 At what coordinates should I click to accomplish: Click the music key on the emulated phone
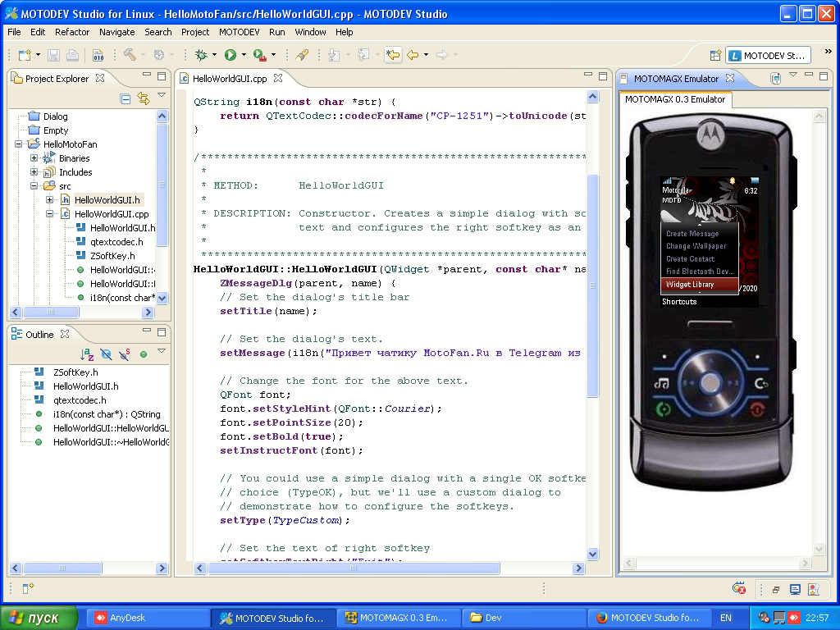click(x=662, y=383)
